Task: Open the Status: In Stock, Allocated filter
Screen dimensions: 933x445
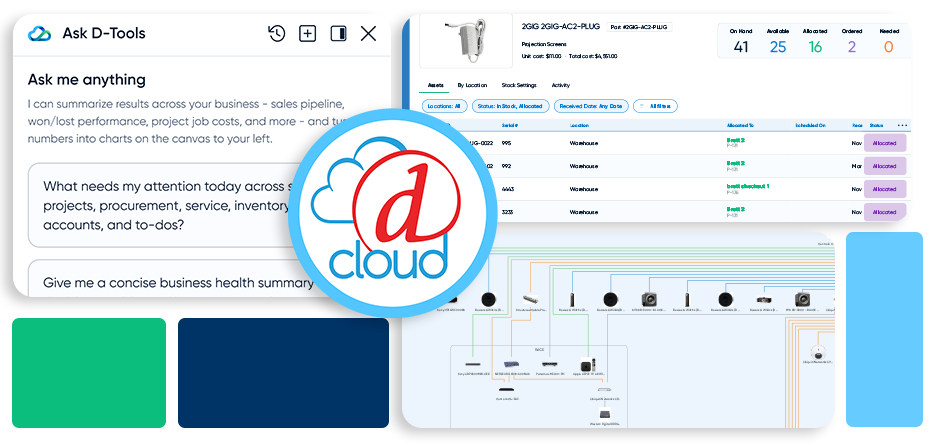Action: [x=511, y=106]
